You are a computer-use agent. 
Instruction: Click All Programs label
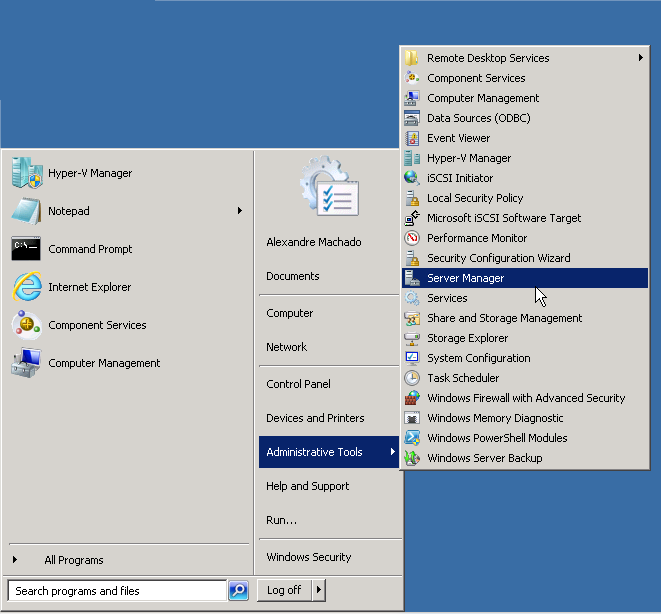point(74,560)
